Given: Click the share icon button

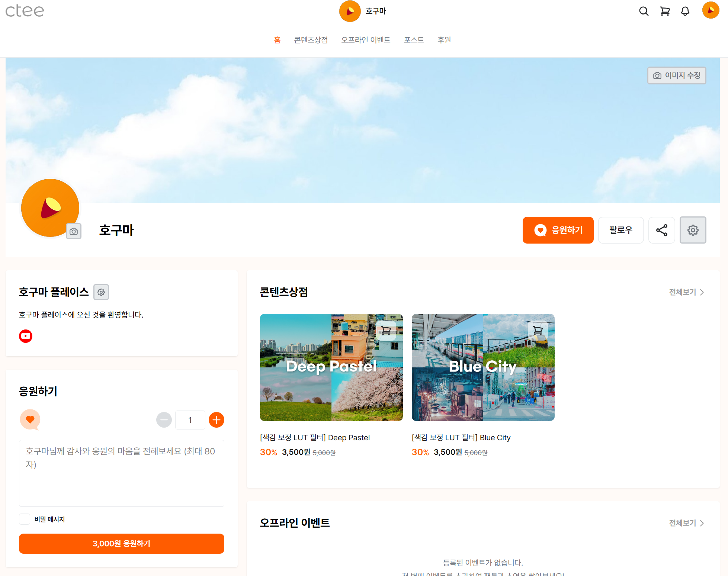Looking at the screenshot, I should (x=661, y=230).
